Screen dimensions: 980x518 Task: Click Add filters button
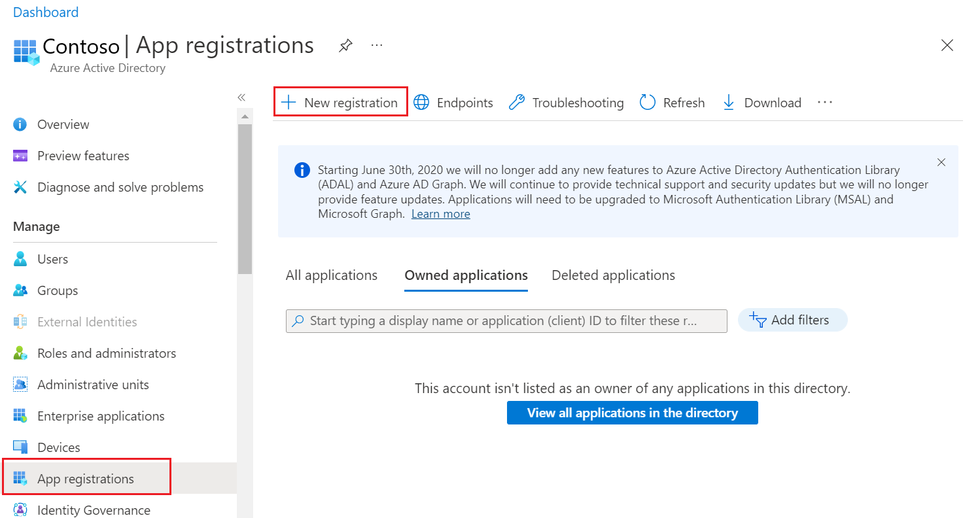point(792,320)
